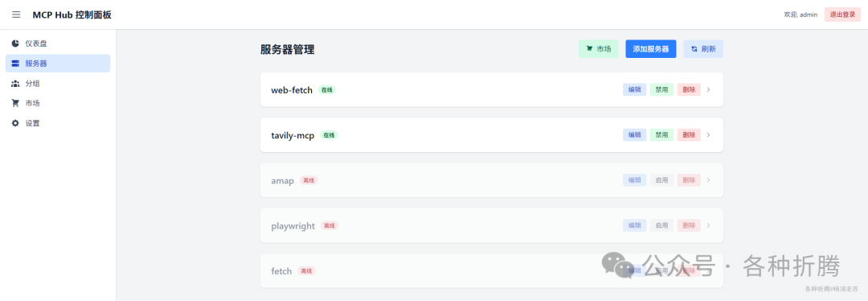Click 离线 badge on fetch row

point(307,271)
